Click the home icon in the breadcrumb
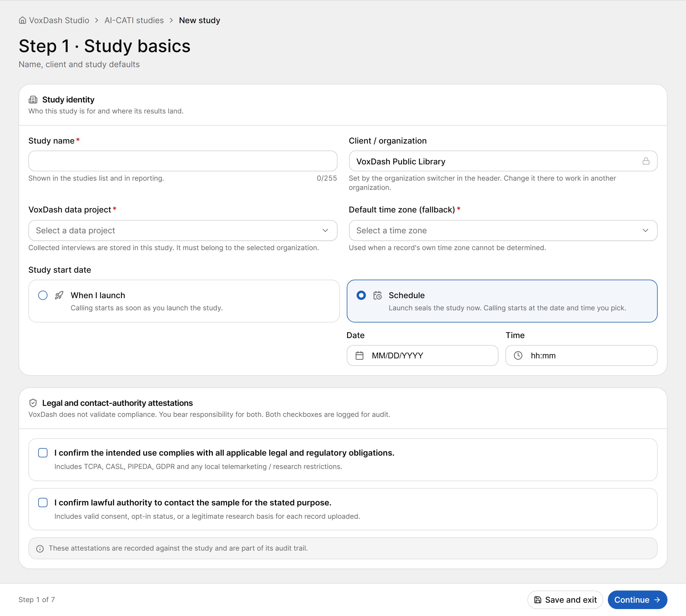 click(x=22, y=20)
